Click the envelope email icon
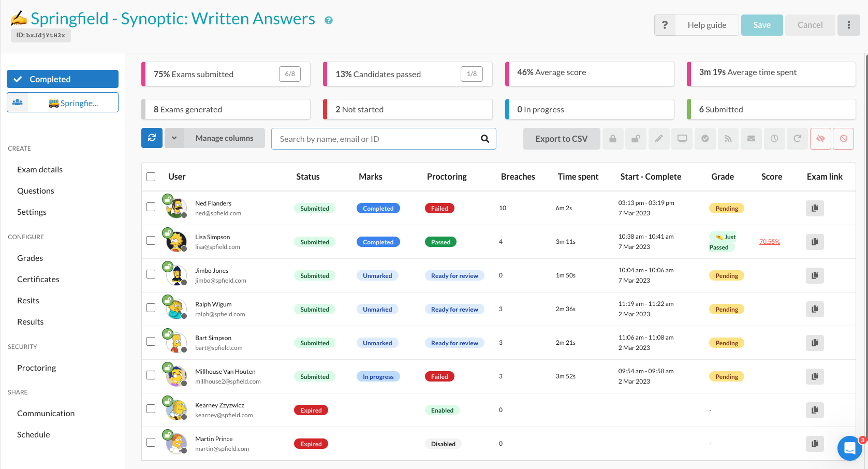Image resolution: width=868 pixels, height=469 pixels. click(751, 139)
